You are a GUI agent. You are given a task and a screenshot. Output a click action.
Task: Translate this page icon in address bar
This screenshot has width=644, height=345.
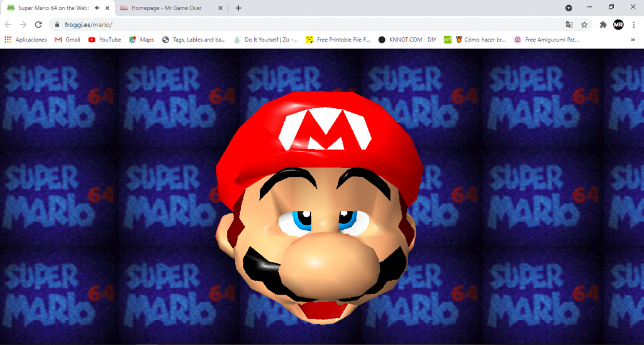pyautogui.click(x=569, y=25)
